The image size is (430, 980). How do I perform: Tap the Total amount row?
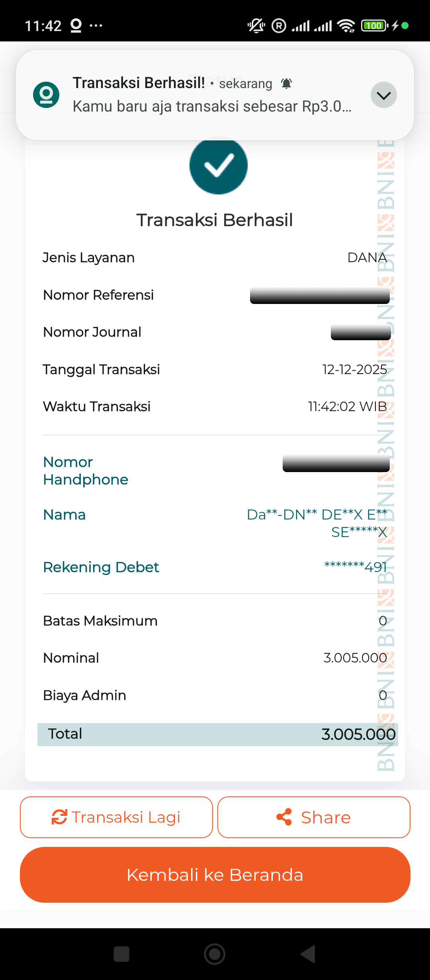pyautogui.click(x=218, y=734)
